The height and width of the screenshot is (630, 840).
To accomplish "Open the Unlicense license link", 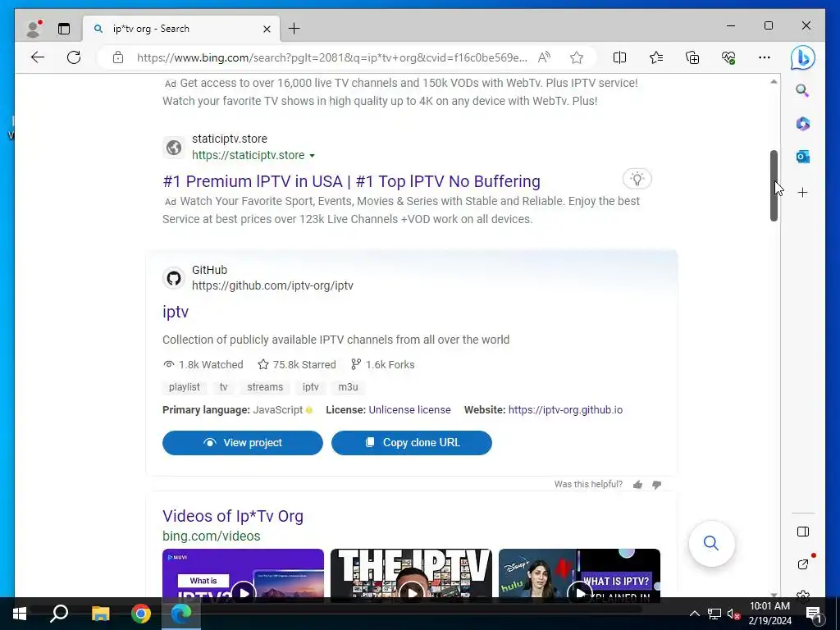I will point(410,410).
